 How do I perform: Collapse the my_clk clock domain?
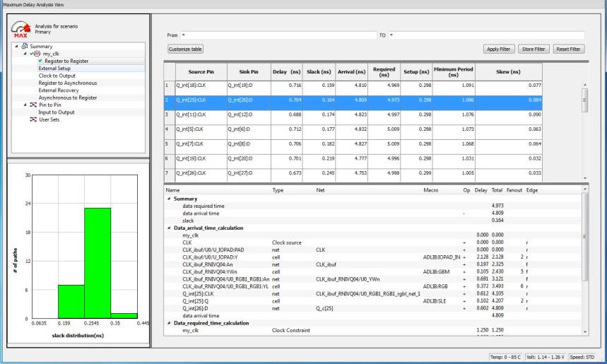pos(25,54)
